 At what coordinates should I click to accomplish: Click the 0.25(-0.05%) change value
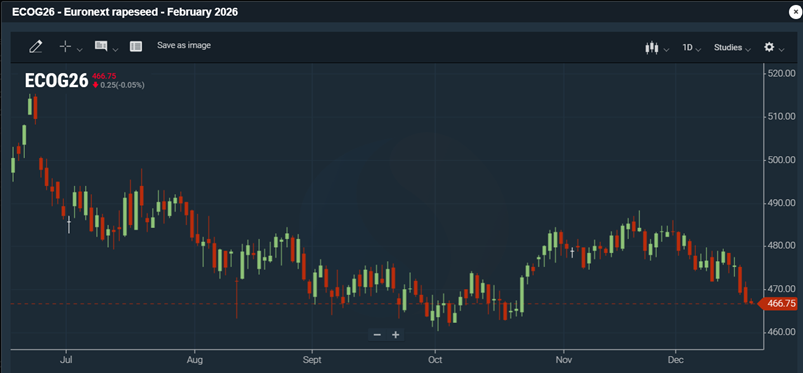click(x=122, y=85)
